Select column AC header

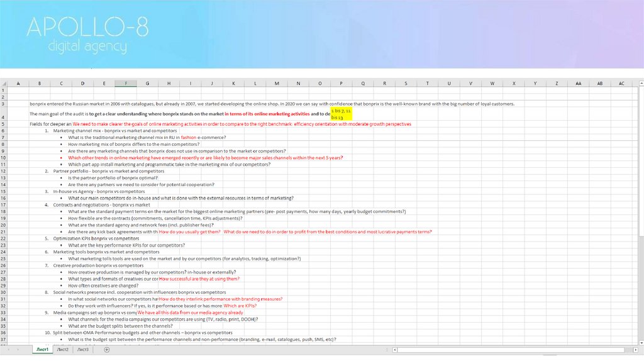(x=621, y=84)
